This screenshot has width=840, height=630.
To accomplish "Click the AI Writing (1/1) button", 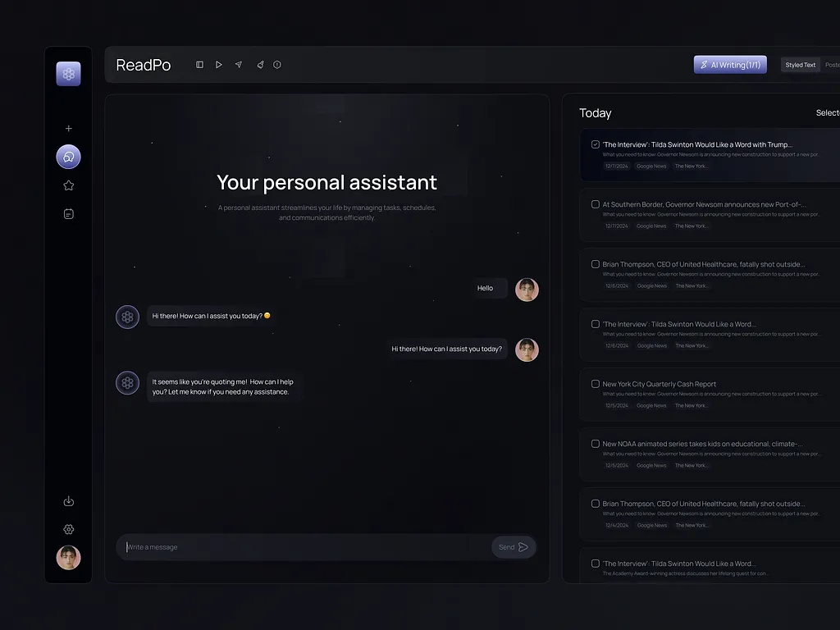I will tap(729, 64).
